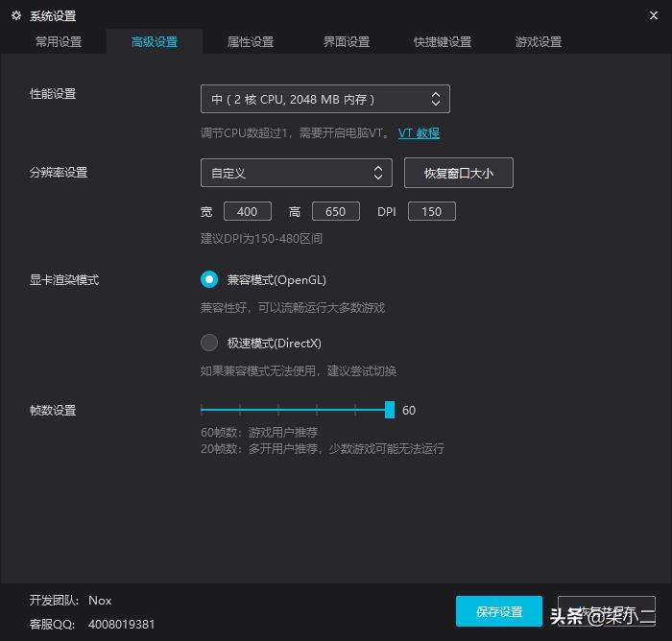Click the 宽 width field showing 400
The width and height of the screenshot is (672, 641).
tap(248, 211)
